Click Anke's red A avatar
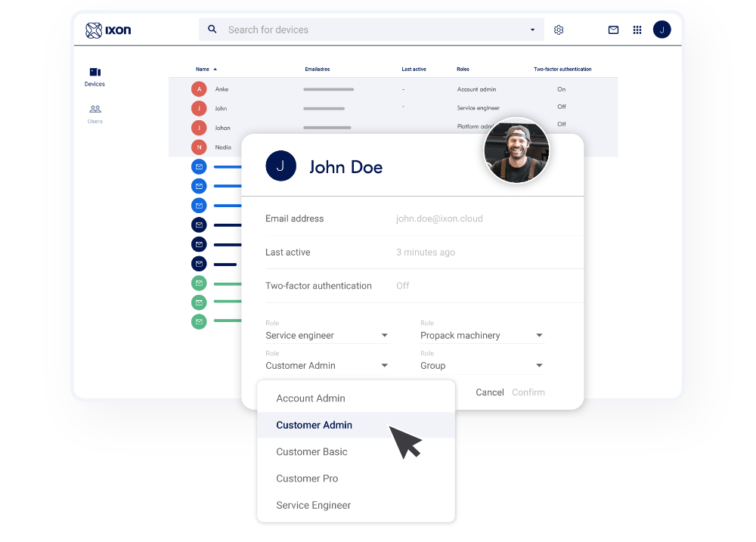 click(199, 89)
